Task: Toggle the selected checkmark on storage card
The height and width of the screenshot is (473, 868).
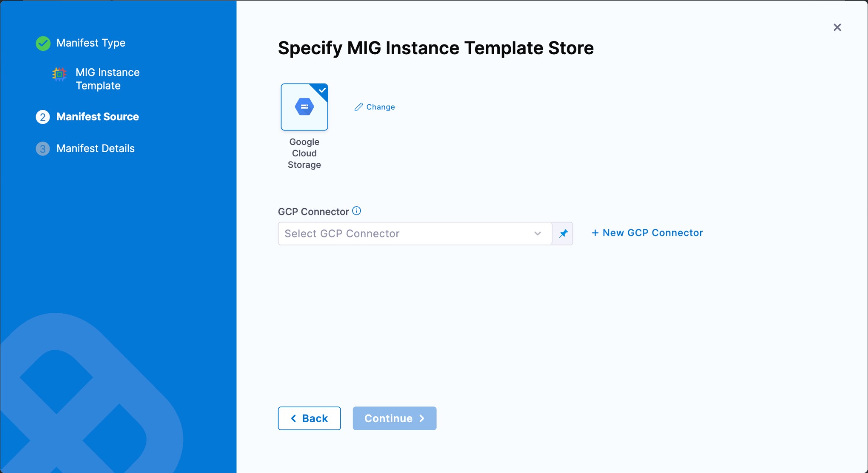Action: coord(323,89)
